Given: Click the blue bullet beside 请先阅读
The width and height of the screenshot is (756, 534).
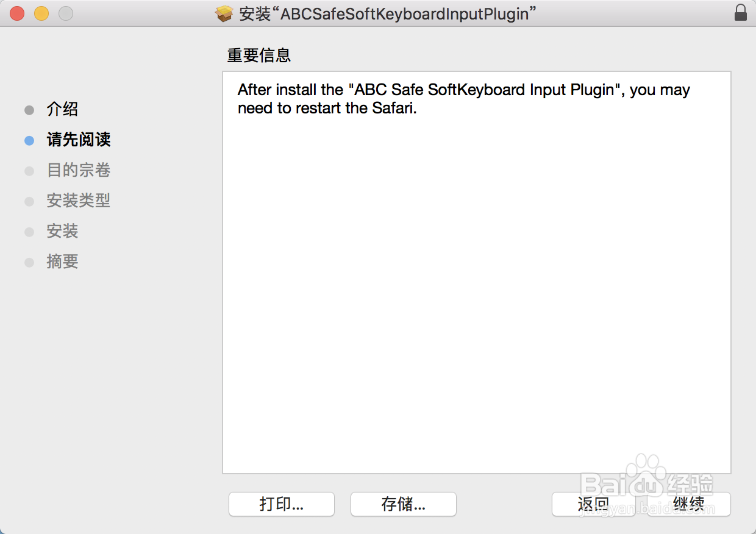Looking at the screenshot, I should pyautogui.click(x=29, y=141).
